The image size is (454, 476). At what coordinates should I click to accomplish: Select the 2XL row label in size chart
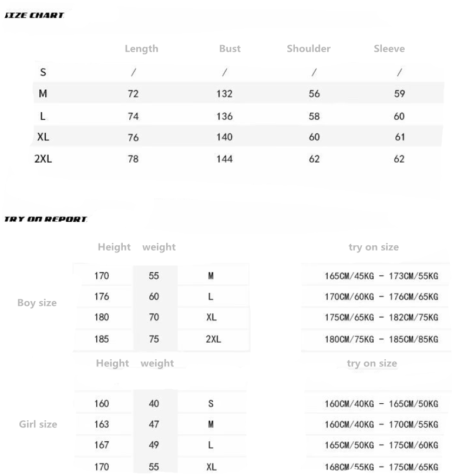[43, 158]
